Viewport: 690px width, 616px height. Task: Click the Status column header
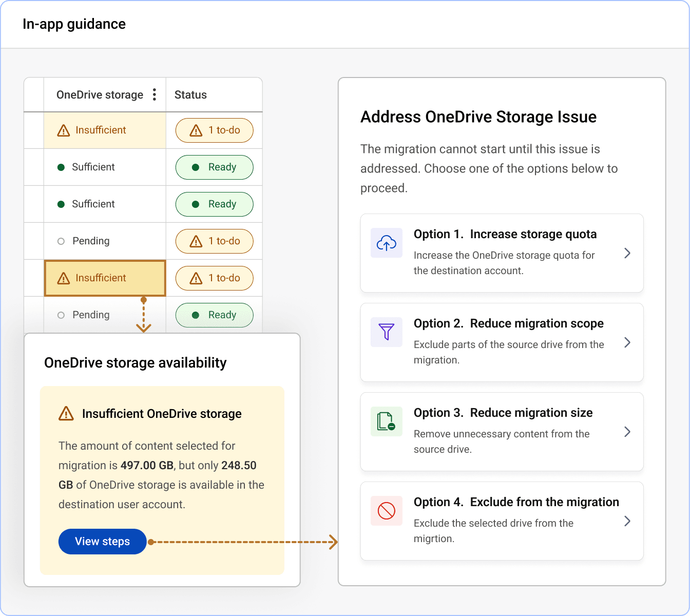[214, 94]
